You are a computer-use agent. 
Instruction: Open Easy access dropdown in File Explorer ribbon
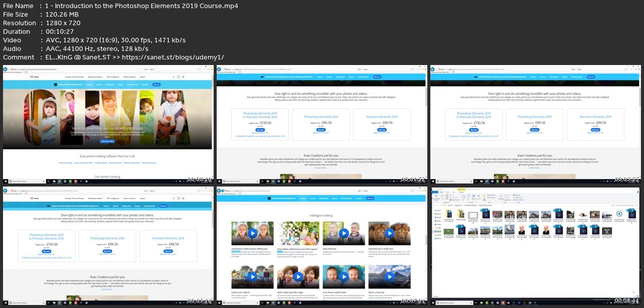492,198
